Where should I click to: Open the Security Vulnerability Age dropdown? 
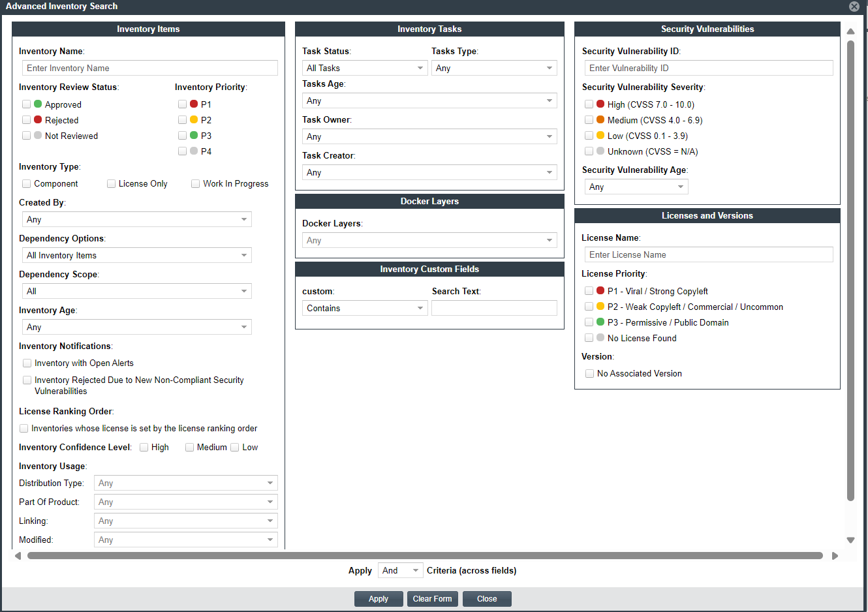[636, 187]
